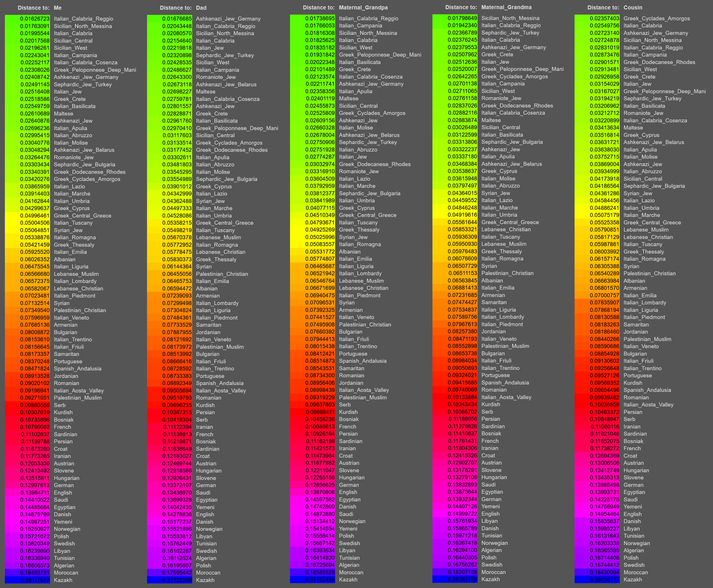Click the 'Me' column header
713x588 pixels.
click(x=57, y=8)
